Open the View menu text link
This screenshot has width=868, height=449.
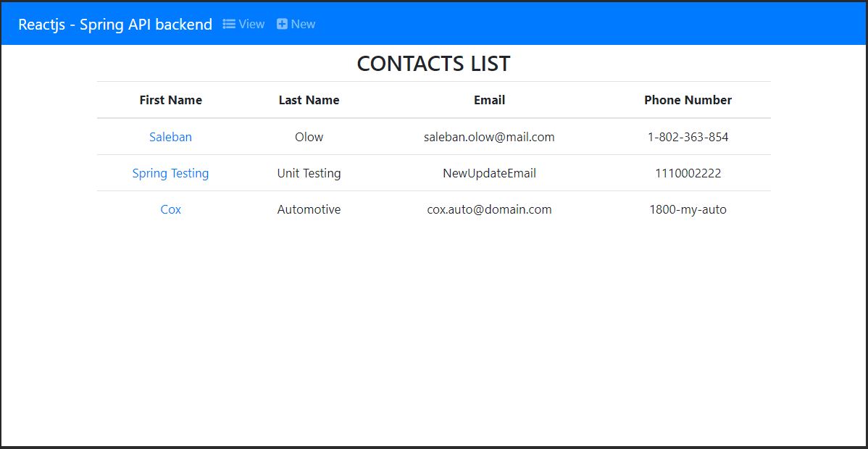[x=251, y=24]
